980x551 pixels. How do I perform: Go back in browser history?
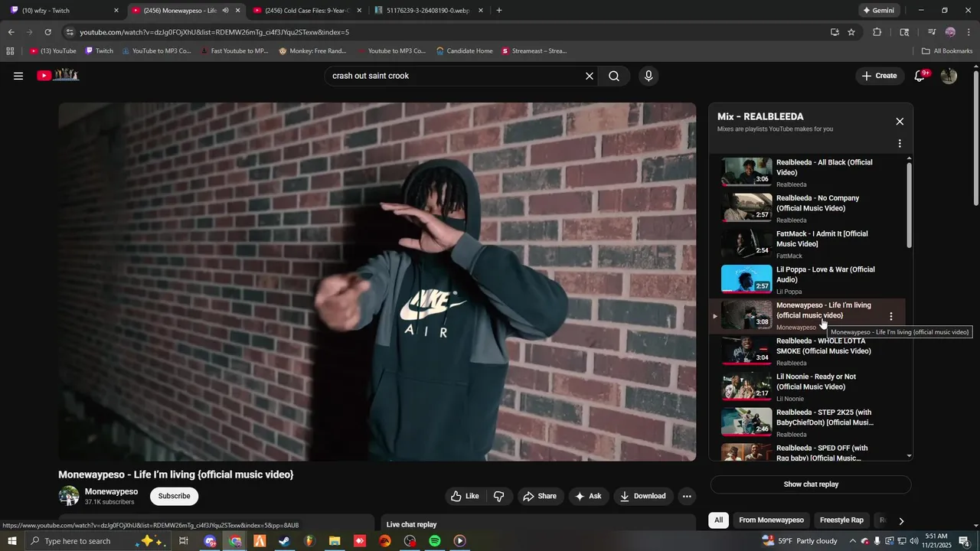[x=11, y=32]
